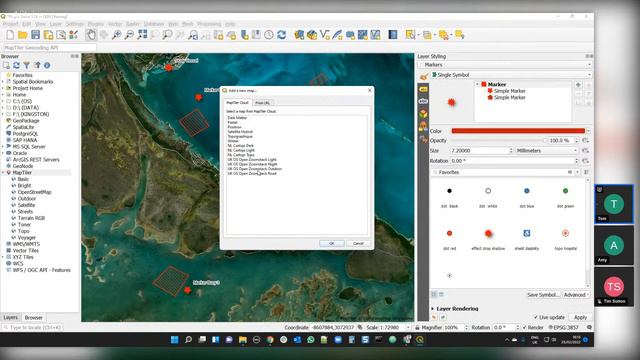Open taskbar Search magnifier icon
Screen dimensions: 640x360
188,340
